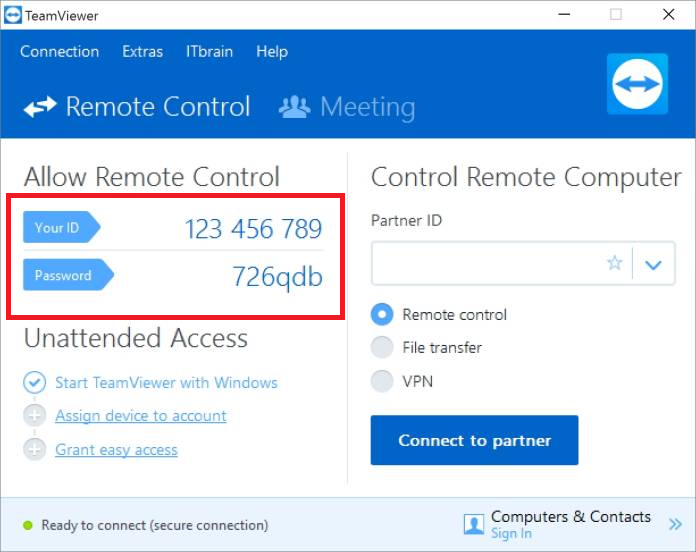Click the Start TeamViewer with Windows text

tap(166, 382)
